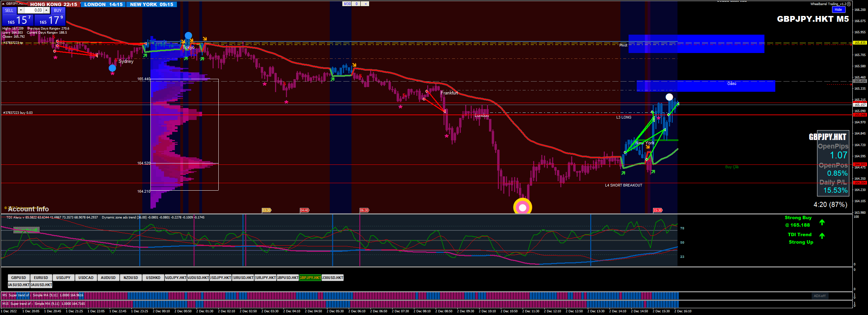Click the Strong Buy @ 165.188 signal text
The width and height of the screenshot is (868, 315).
tap(798, 222)
